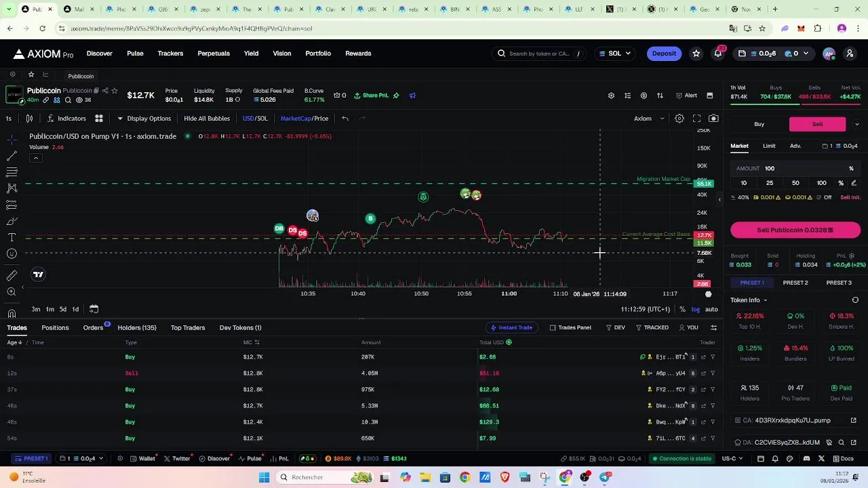
Task: Open the Portfolio menu item
Action: point(318,54)
